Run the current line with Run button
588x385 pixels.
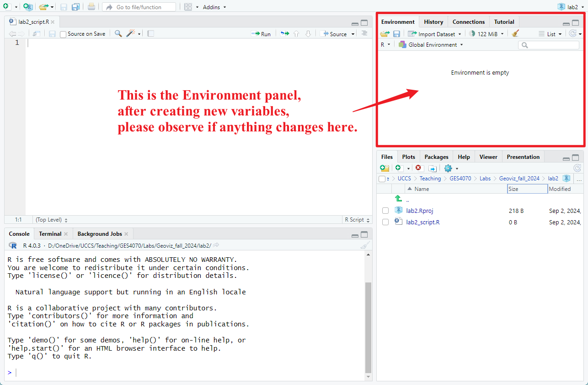tap(261, 34)
